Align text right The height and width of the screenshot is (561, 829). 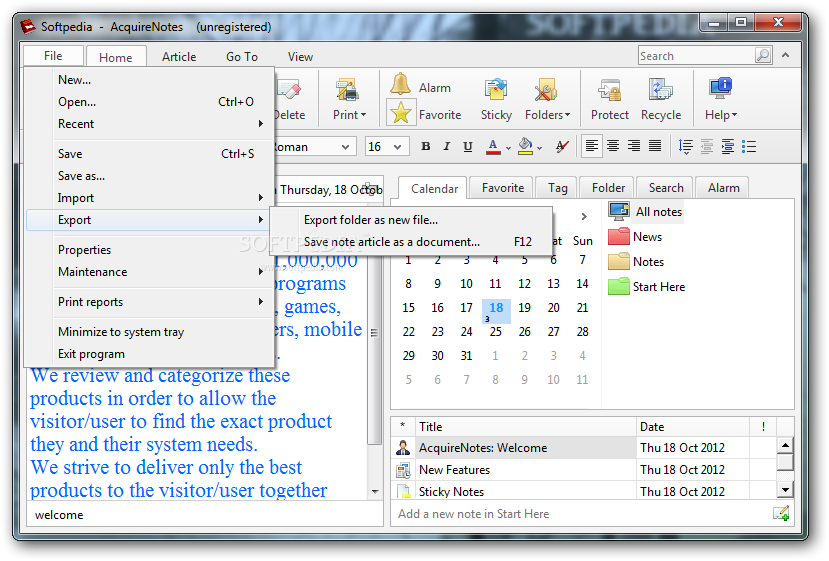point(634,146)
